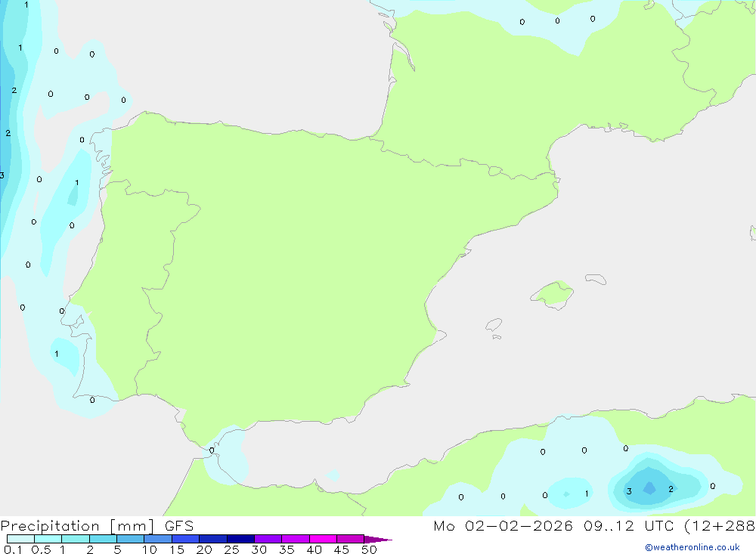Viewport: 756px width, 554px height.
Task: Click the '25' legend scale label
Action: [x=231, y=549]
